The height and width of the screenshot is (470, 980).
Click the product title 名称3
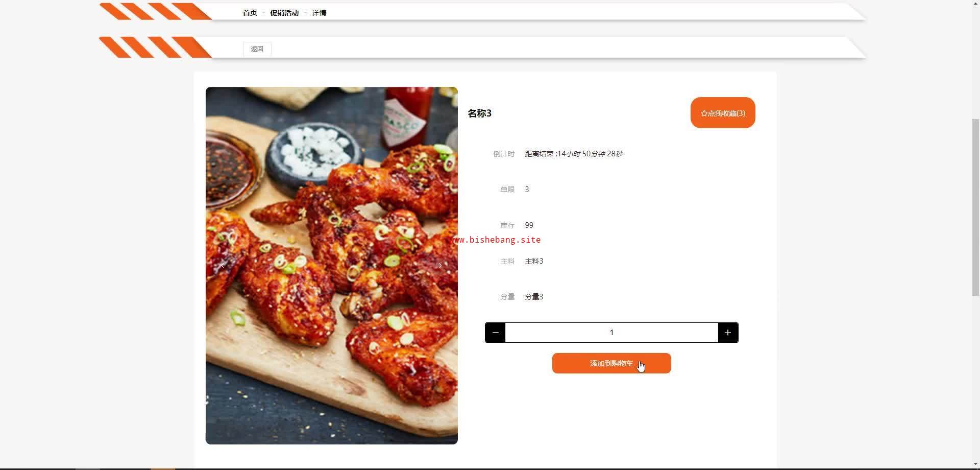[x=480, y=113]
